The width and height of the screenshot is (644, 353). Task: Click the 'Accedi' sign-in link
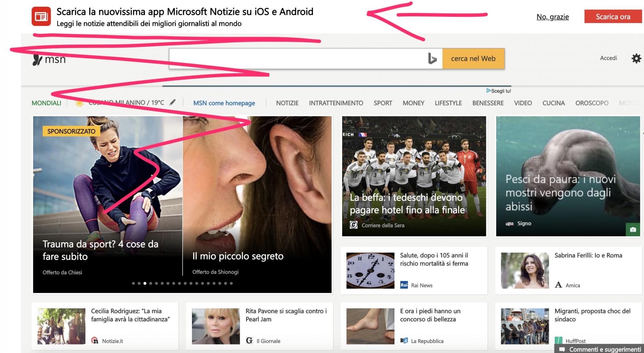(x=608, y=58)
